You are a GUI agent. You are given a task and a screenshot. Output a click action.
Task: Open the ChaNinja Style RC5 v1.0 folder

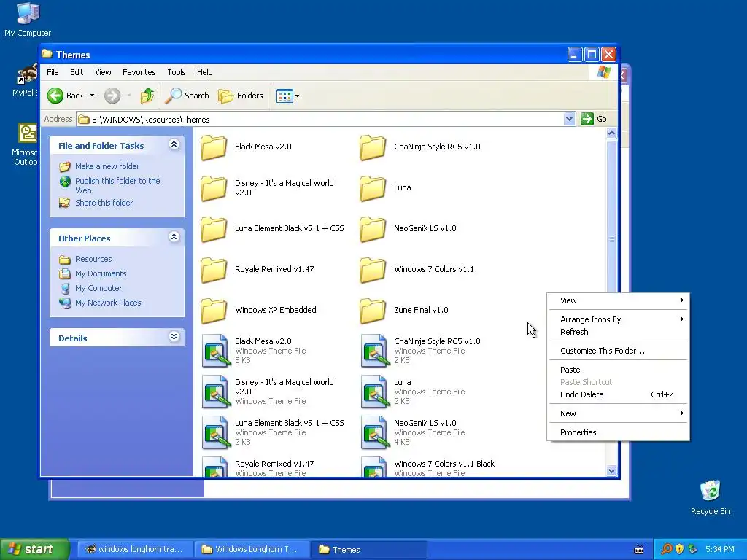(x=373, y=147)
